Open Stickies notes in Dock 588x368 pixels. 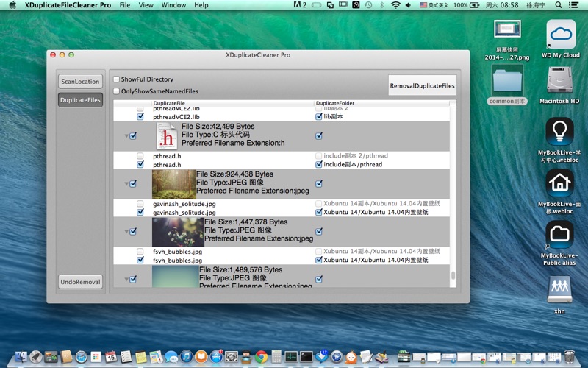141,356
